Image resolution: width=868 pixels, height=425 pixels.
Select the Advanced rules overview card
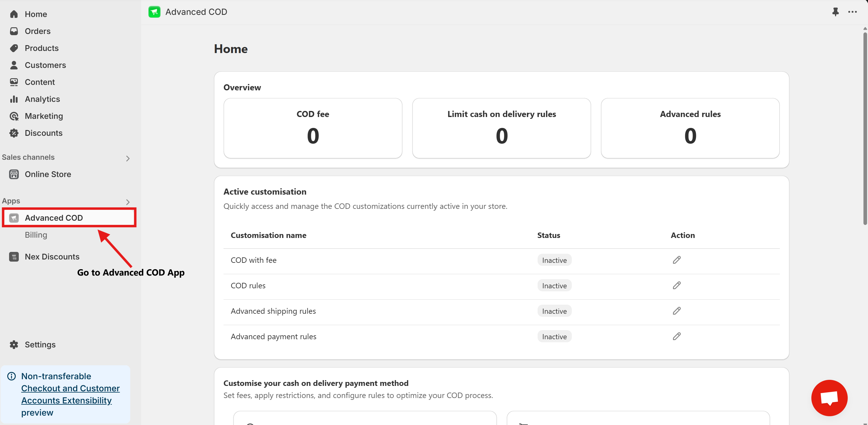click(x=690, y=128)
